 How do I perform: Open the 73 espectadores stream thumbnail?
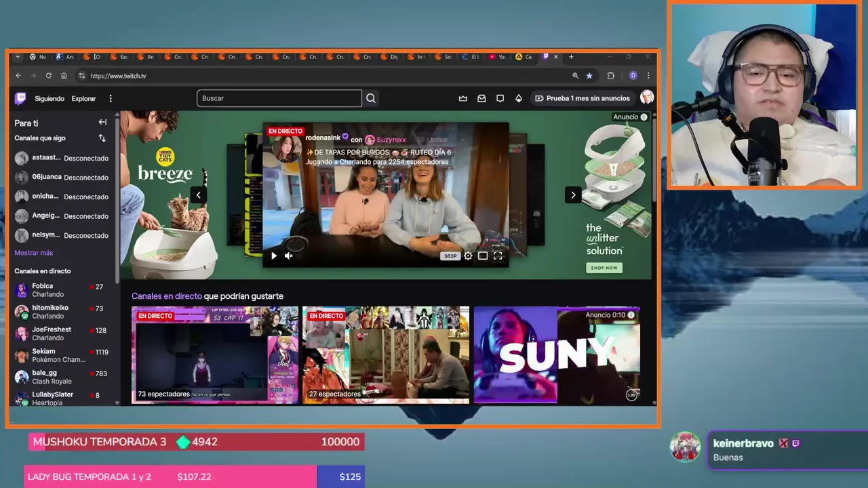pyautogui.click(x=215, y=355)
